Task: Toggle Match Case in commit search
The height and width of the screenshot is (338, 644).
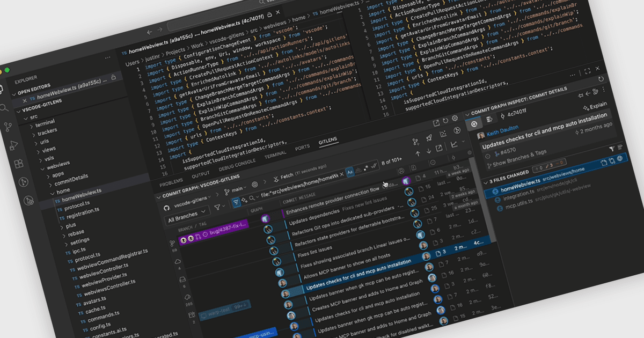Action: pyautogui.click(x=349, y=172)
